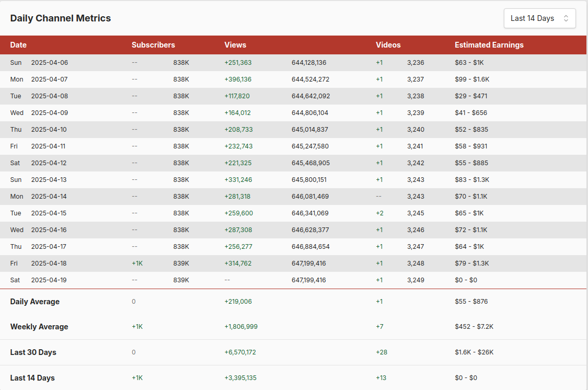Screen dimensions: 588x390
Task: Click total views "645,468,905"
Action: click(311, 163)
